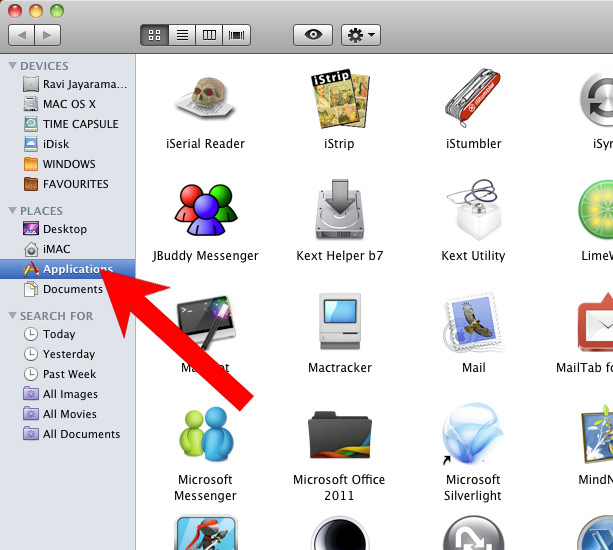Open the Microsoft Silverlight alias icon
613x550 pixels.
(473, 434)
